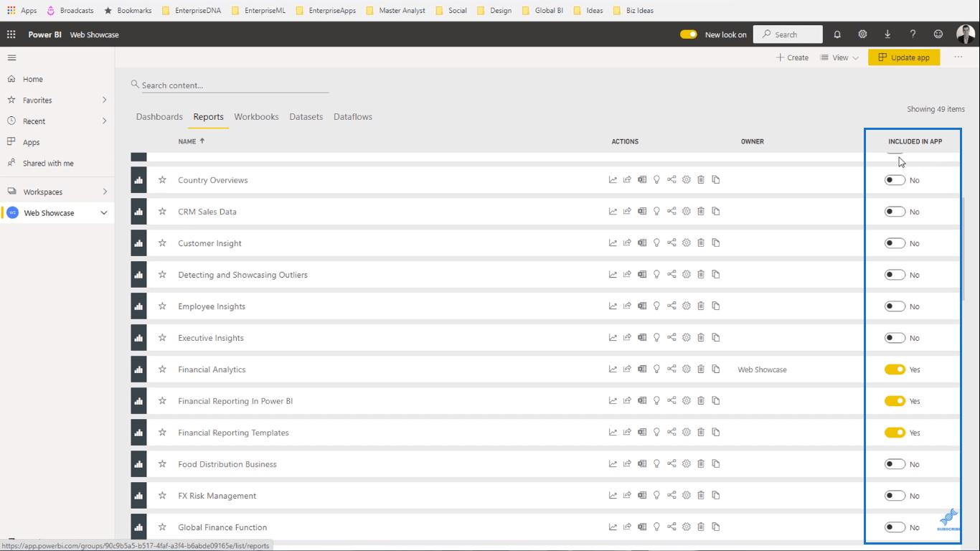This screenshot has height=551, width=980.
Task: Analyze FX Risk Management in Excel
Action: 642,496
